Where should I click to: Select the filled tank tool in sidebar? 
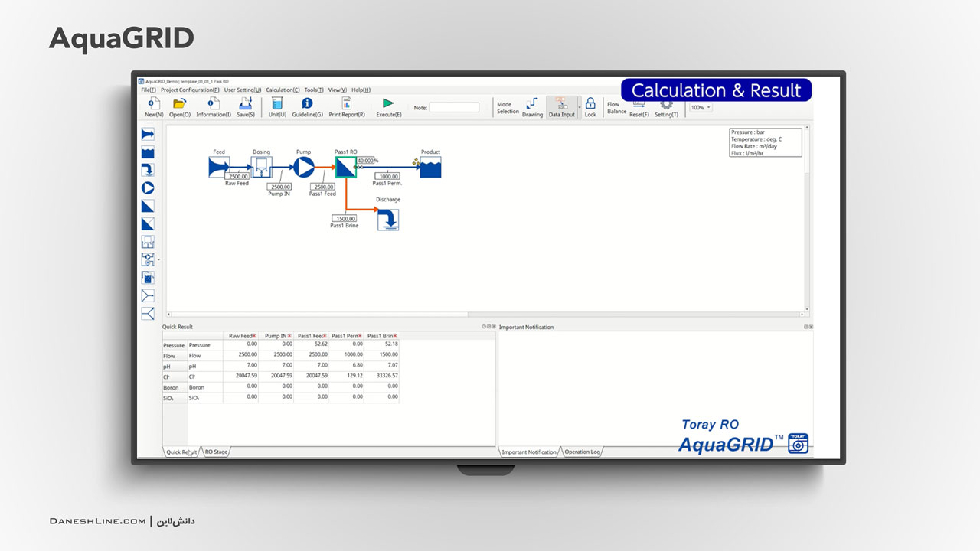(x=148, y=277)
